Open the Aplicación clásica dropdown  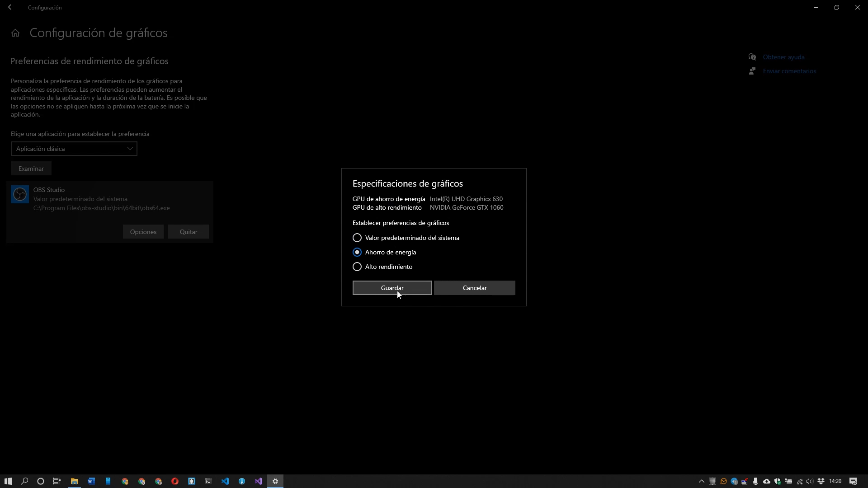[74, 149]
